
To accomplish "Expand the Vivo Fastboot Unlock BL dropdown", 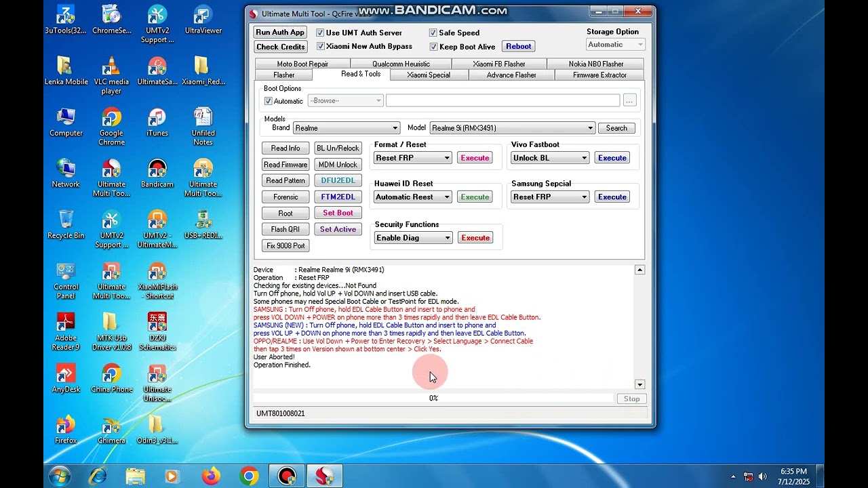I will pyautogui.click(x=550, y=158).
